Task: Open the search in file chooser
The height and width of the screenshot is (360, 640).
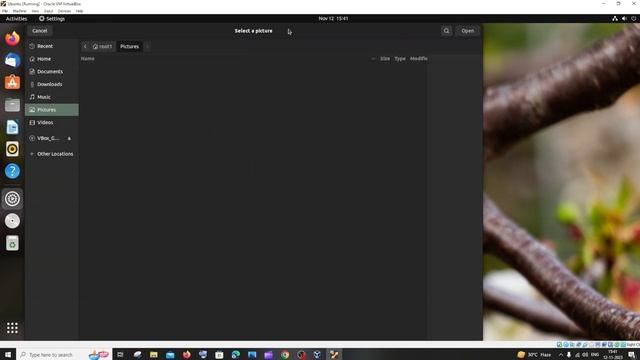Action: (446, 31)
